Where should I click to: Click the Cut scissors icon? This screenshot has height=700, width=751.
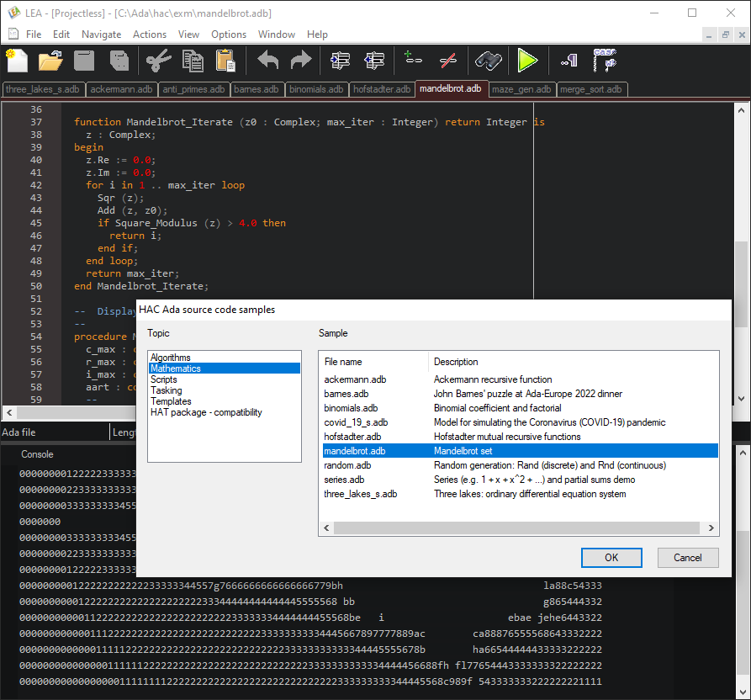click(x=158, y=61)
